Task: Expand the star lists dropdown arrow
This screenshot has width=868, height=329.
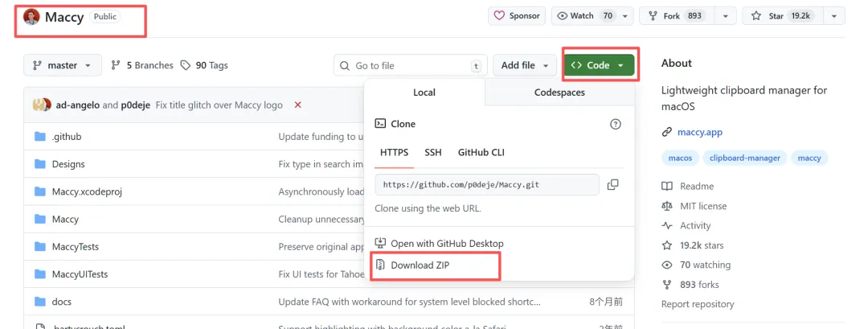Action: pos(835,15)
